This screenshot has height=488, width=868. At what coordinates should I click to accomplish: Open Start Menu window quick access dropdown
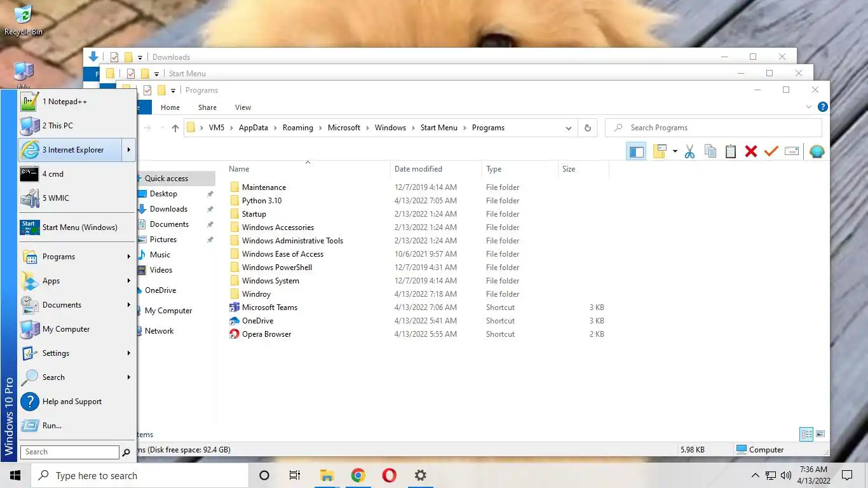coord(156,74)
